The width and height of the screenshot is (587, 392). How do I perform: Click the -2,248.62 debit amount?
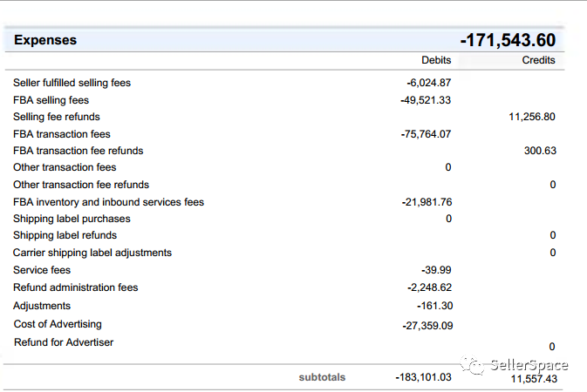429,287
